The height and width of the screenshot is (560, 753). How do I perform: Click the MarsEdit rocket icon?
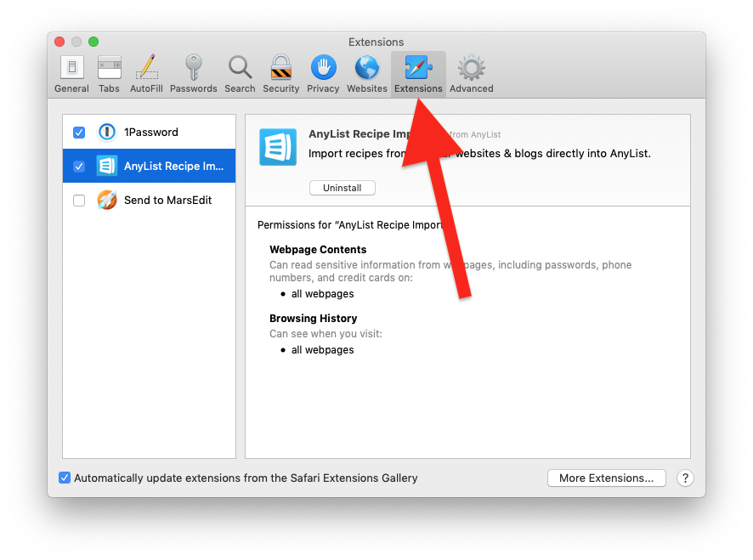pyautogui.click(x=107, y=200)
